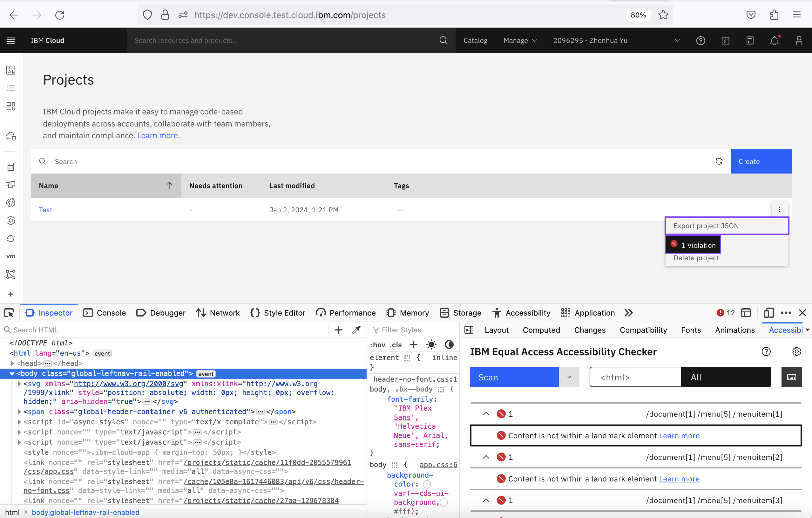Open the Firefox extensions puzzle icon

tap(774, 15)
